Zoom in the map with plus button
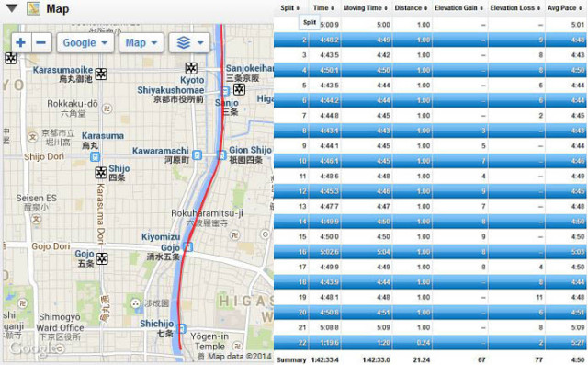 pyautogui.click(x=21, y=43)
